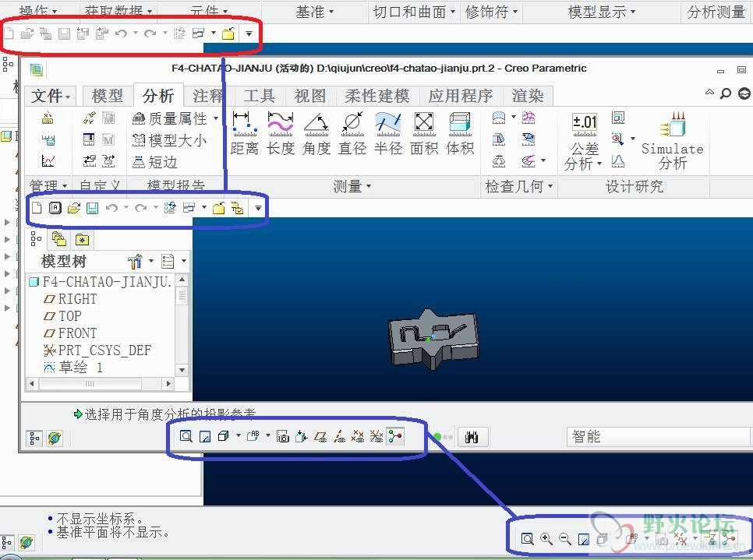This screenshot has width=753, height=560.
Task: Click the display style cube icon in the front window
Action: (x=223, y=436)
